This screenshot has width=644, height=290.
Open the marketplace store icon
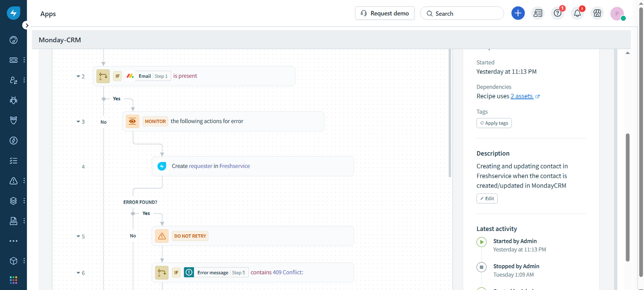click(597, 13)
